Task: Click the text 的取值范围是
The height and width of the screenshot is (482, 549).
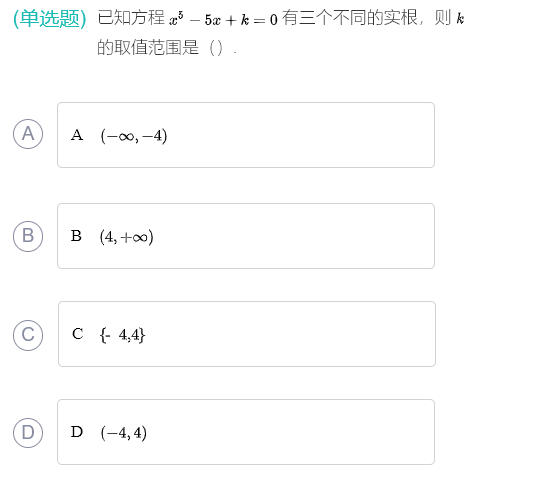Action: coord(148,47)
